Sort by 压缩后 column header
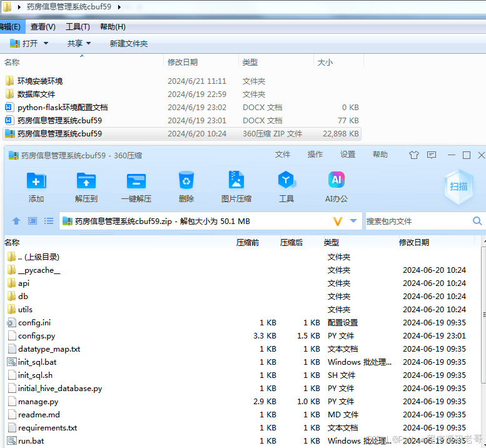Image resolution: width=486 pixels, height=448 pixels. [291, 242]
